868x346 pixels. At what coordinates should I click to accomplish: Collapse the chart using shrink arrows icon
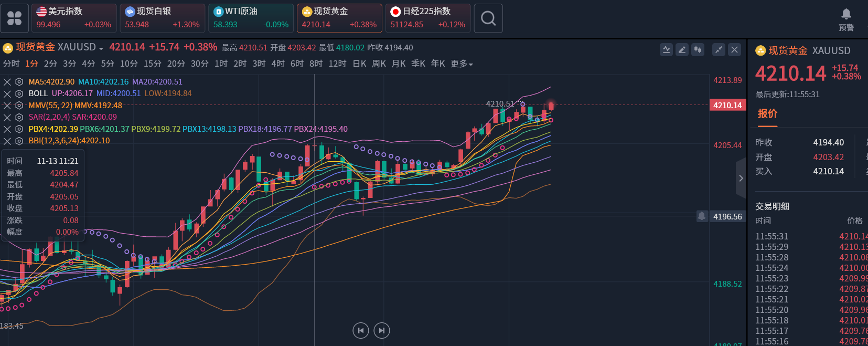click(x=719, y=50)
